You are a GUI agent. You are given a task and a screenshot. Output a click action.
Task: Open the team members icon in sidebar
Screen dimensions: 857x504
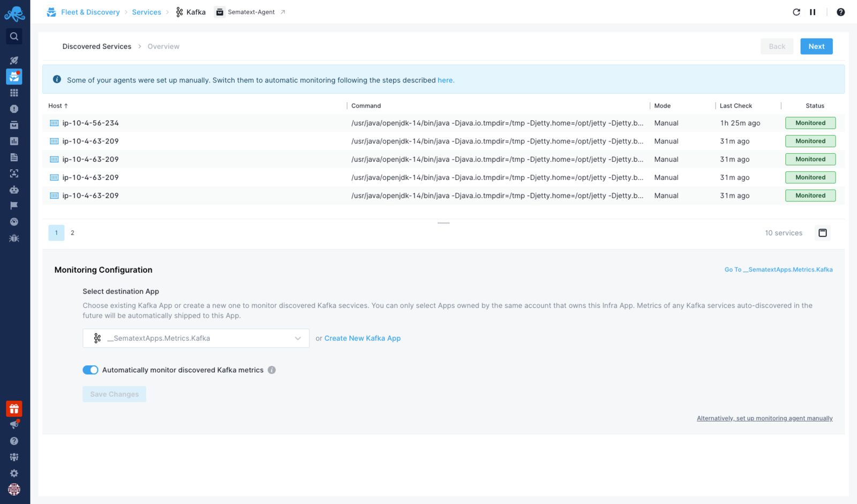(x=14, y=457)
